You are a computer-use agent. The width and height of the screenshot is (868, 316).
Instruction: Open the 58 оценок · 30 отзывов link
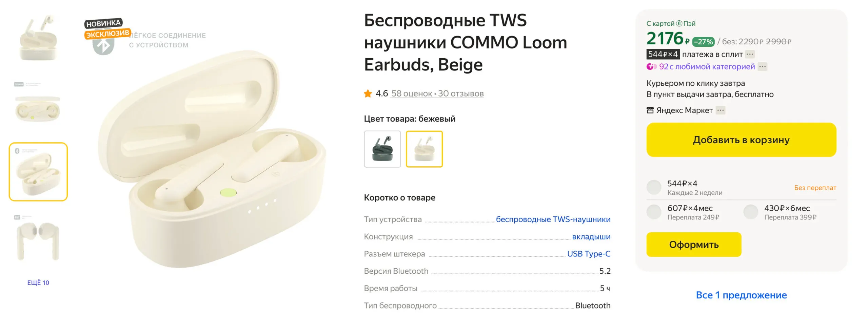[x=437, y=94]
